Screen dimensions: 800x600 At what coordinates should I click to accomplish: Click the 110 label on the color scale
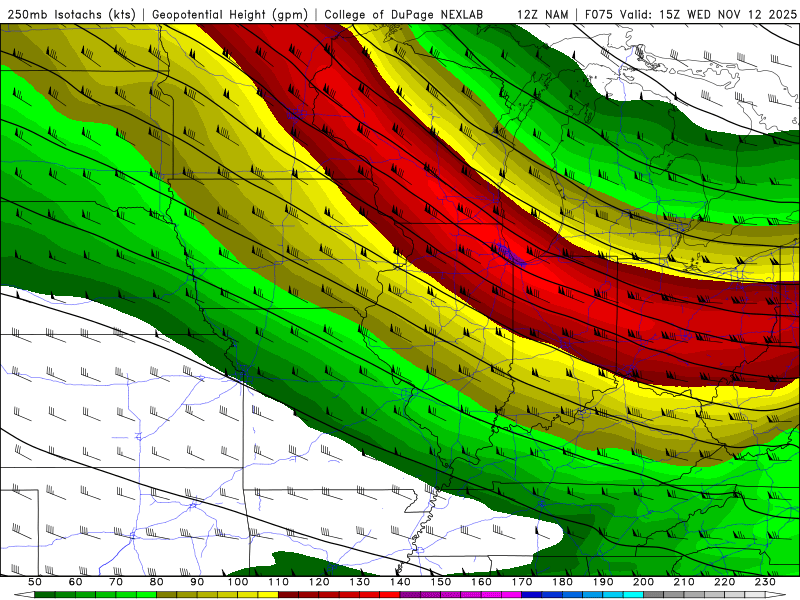[x=278, y=582]
